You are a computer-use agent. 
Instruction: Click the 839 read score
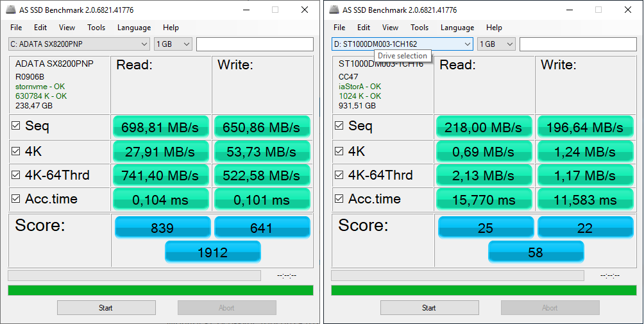coord(163,228)
